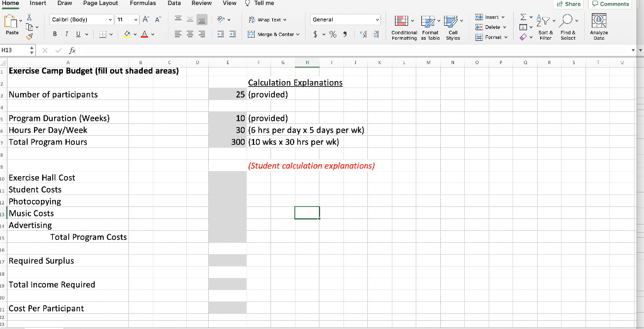Open the borders dropdown arrow
644x329 pixels.
coord(111,35)
